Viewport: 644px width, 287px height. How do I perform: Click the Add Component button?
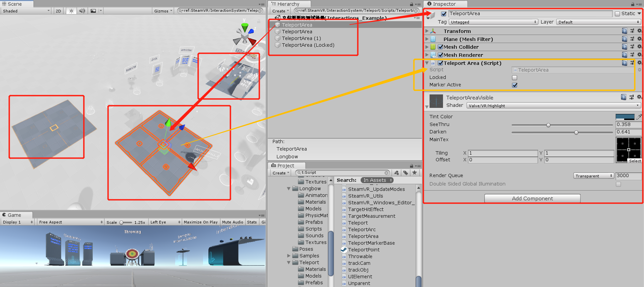coord(532,199)
